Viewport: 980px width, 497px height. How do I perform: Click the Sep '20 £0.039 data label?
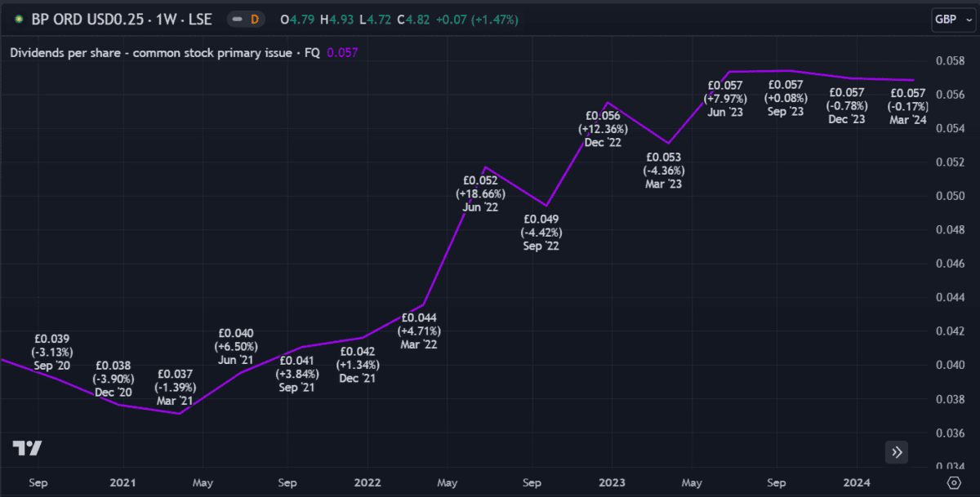pos(51,352)
